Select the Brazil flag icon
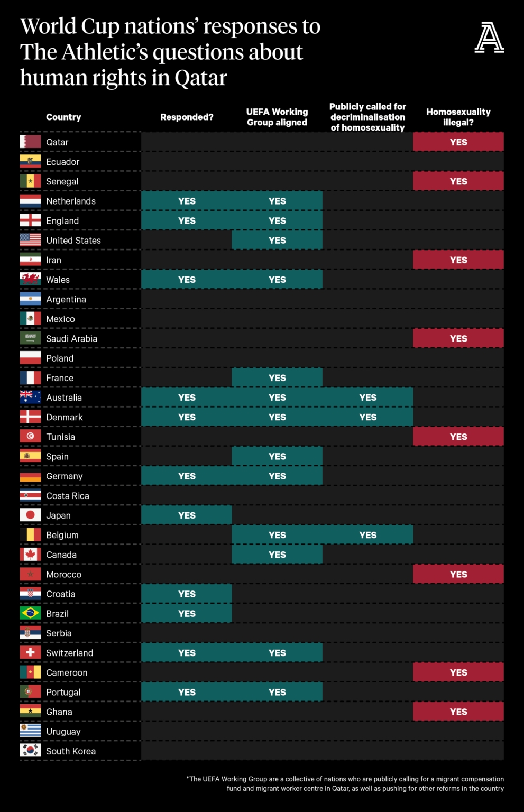 point(30,613)
